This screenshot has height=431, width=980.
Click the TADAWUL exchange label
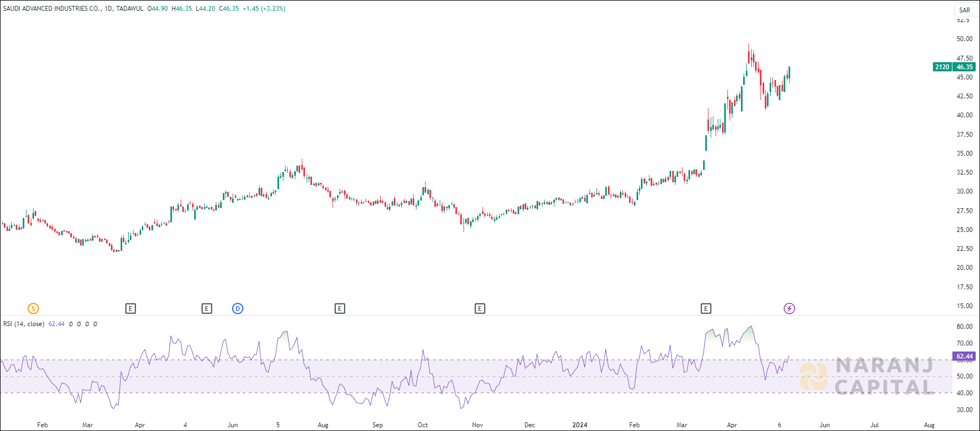(130, 9)
